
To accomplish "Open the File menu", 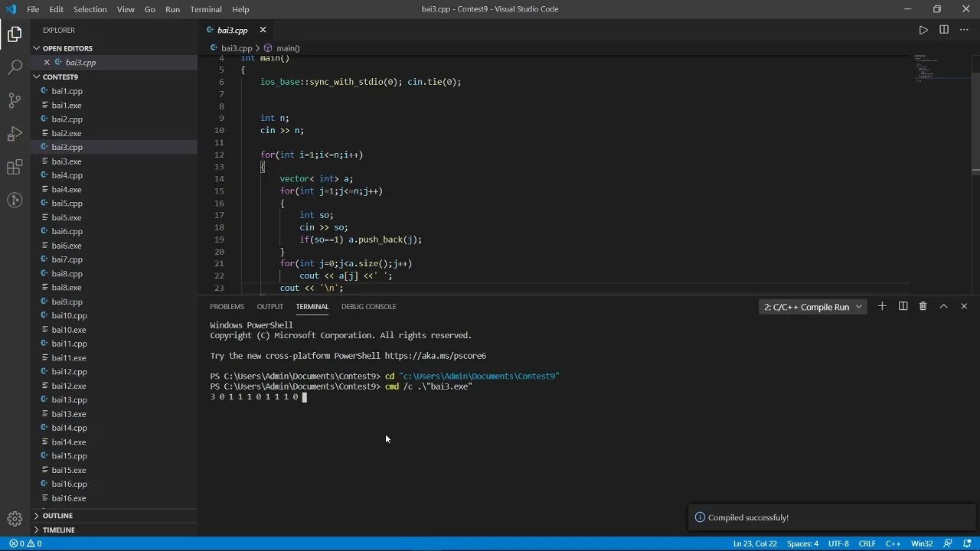I will 33,9.
